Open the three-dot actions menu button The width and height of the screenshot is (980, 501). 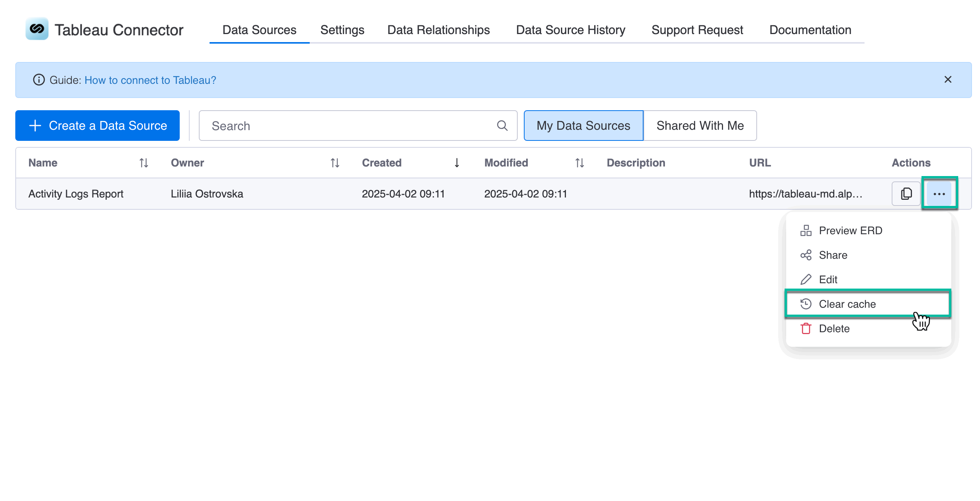(x=939, y=194)
